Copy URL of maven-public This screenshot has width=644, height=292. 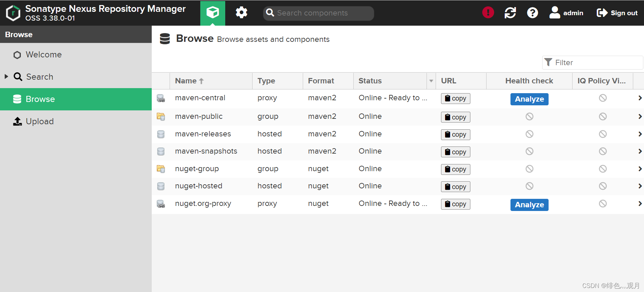456,117
